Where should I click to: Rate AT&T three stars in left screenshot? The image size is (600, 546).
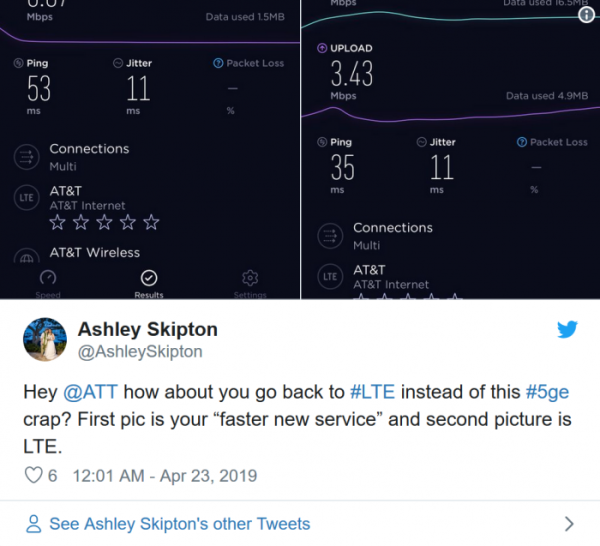[104, 222]
